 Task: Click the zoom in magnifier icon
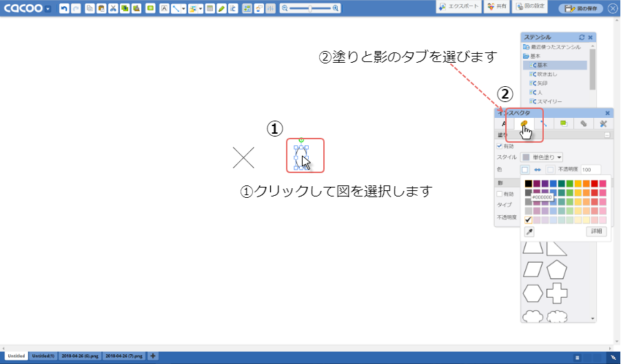click(336, 8)
